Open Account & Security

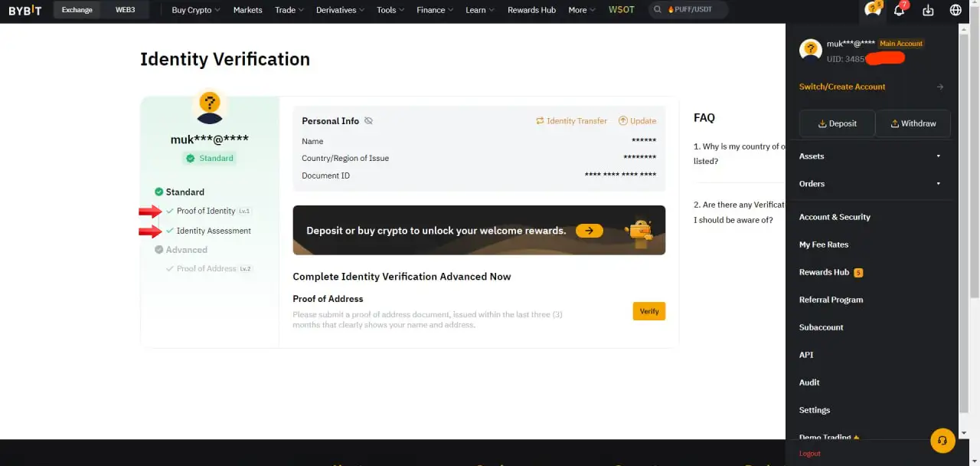[x=835, y=217]
